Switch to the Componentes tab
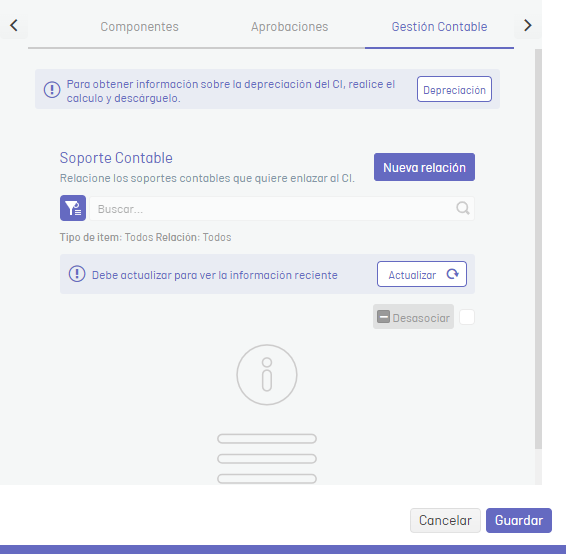 tap(139, 27)
